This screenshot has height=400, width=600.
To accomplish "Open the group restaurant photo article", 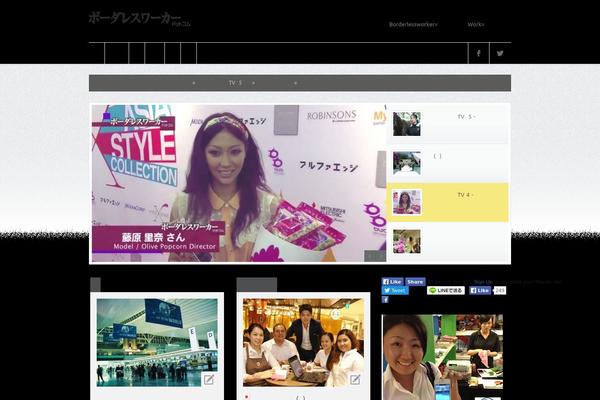I will 303,343.
